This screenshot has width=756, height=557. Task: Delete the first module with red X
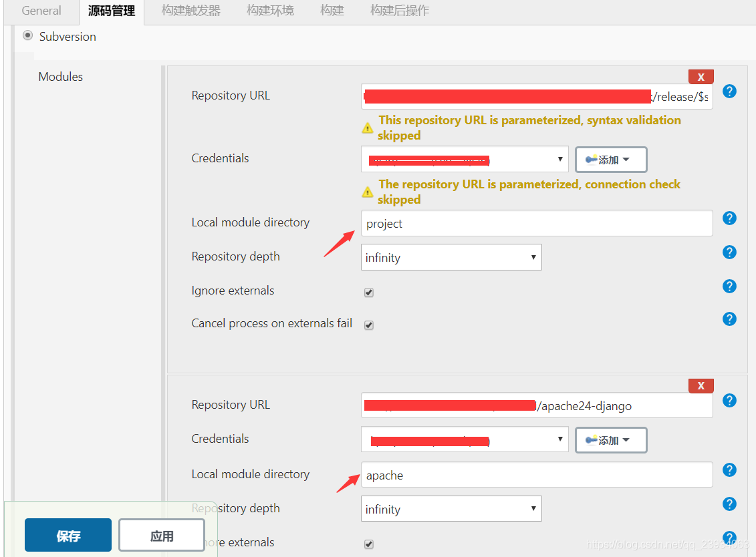point(701,77)
